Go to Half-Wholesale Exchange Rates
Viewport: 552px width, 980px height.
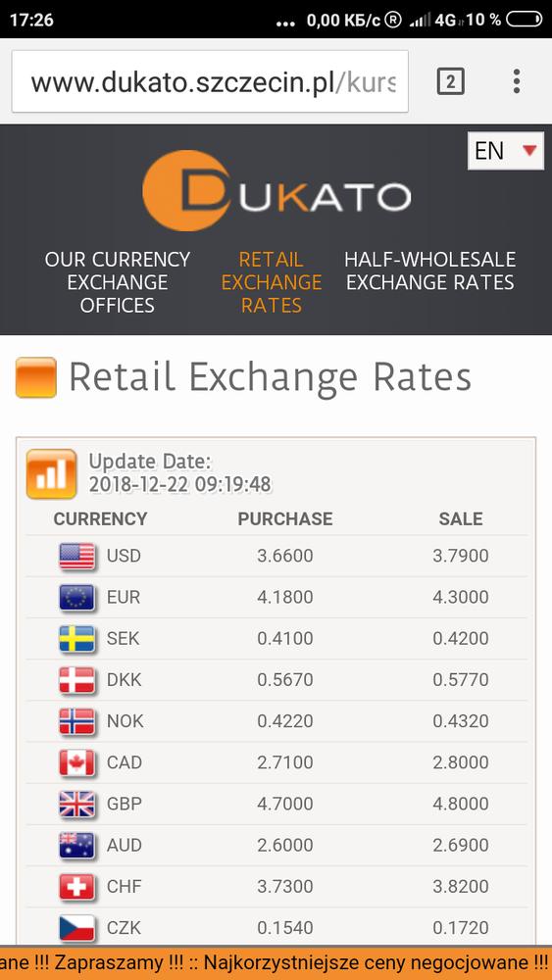click(430, 270)
